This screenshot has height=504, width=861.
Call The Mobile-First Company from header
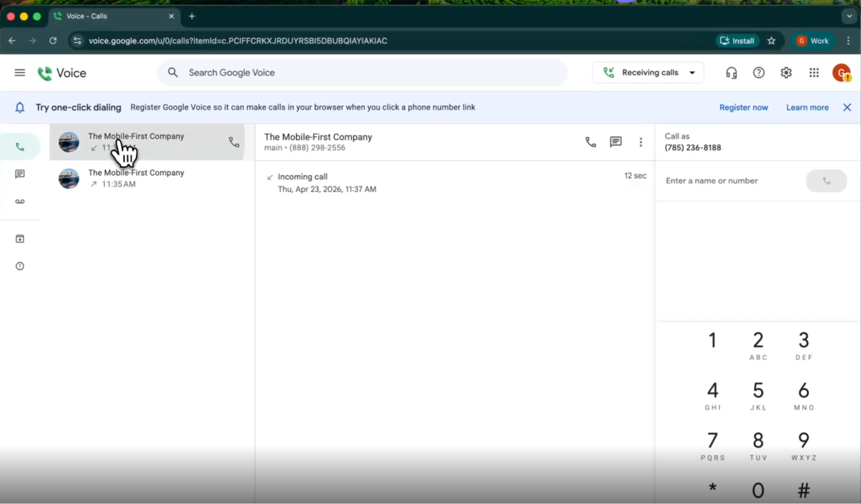pos(591,142)
